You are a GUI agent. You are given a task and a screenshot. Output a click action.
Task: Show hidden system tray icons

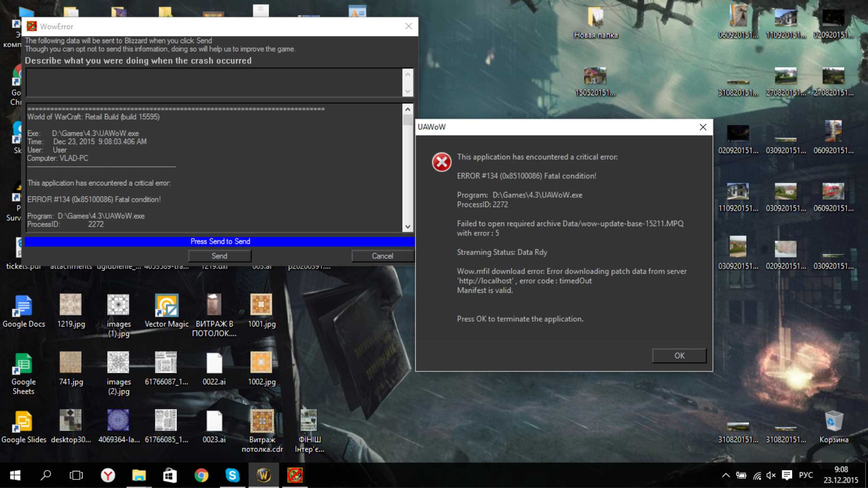[x=726, y=475]
